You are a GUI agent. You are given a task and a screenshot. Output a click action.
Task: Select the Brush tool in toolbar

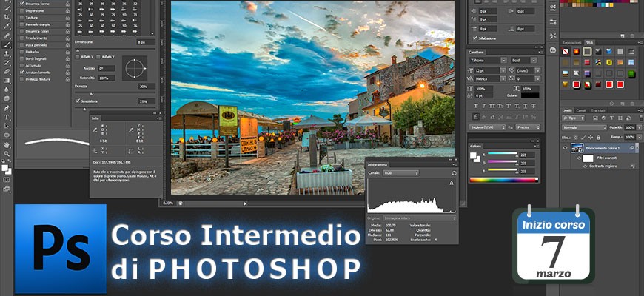pos(7,44)
